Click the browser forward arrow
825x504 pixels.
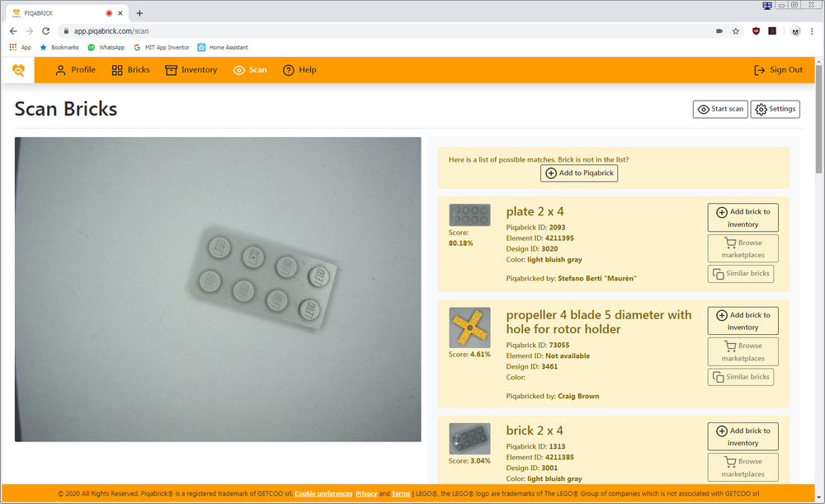tap(30, 31)
